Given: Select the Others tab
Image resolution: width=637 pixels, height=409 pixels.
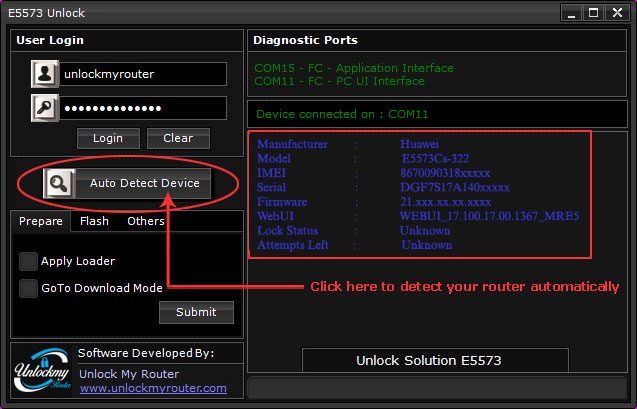Looking at the screenshot, I should coord(146,221).
